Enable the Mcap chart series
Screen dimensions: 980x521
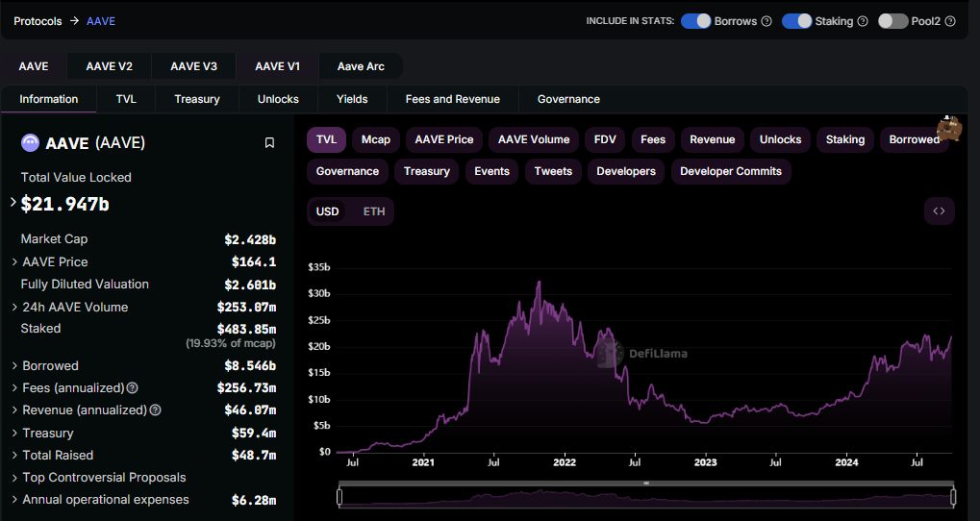click(376, 140)
